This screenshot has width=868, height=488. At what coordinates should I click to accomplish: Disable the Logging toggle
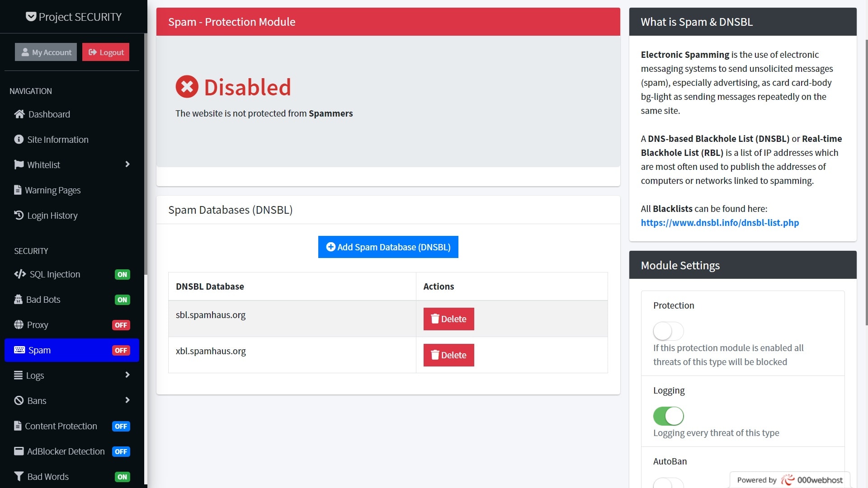tap(669, 416)
